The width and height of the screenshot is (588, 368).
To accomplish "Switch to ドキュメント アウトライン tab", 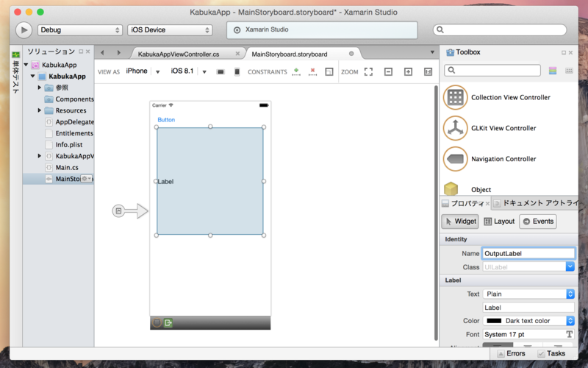I will (x=536, y=203).
